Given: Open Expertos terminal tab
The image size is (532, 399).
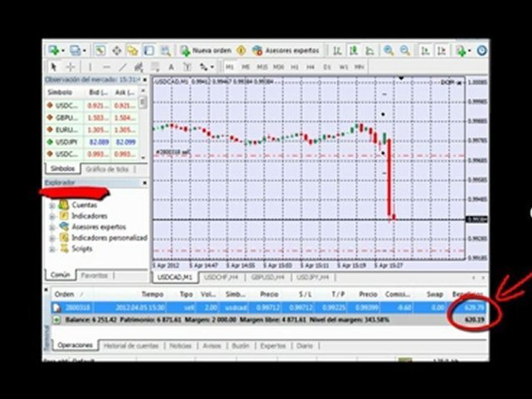Looking at the screenshot, I should point(273,346).
